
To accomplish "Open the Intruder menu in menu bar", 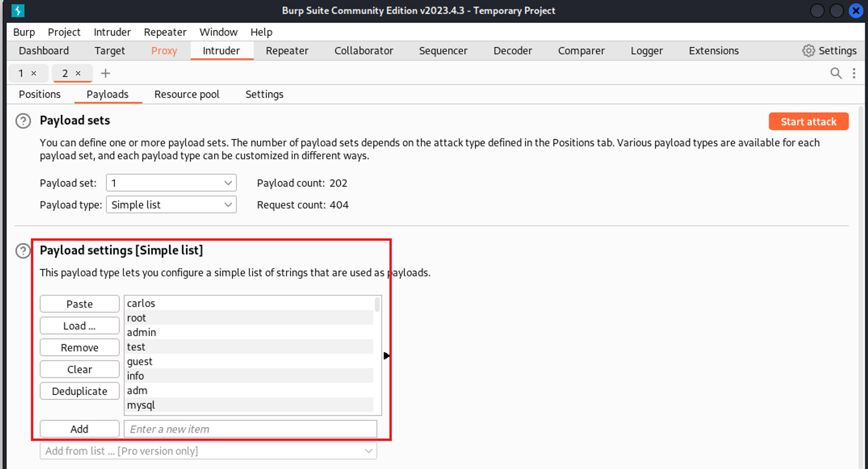I will point(112,32).
